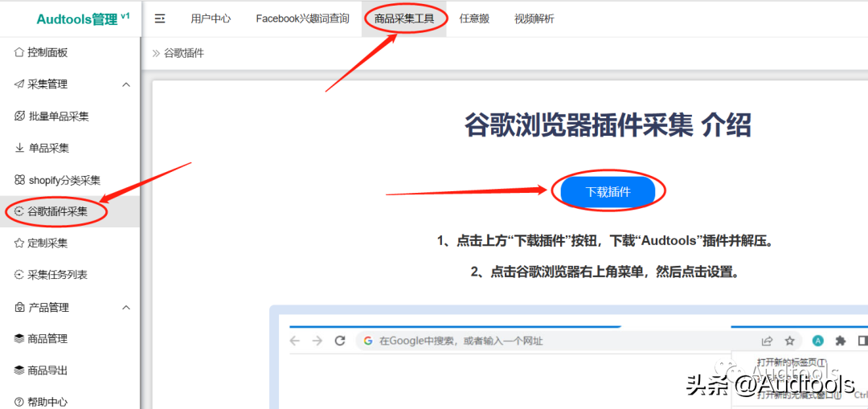The image size is (868, 409).
Task: Click the paper-plane icon beside 采集管理
Action: [18, 84]
